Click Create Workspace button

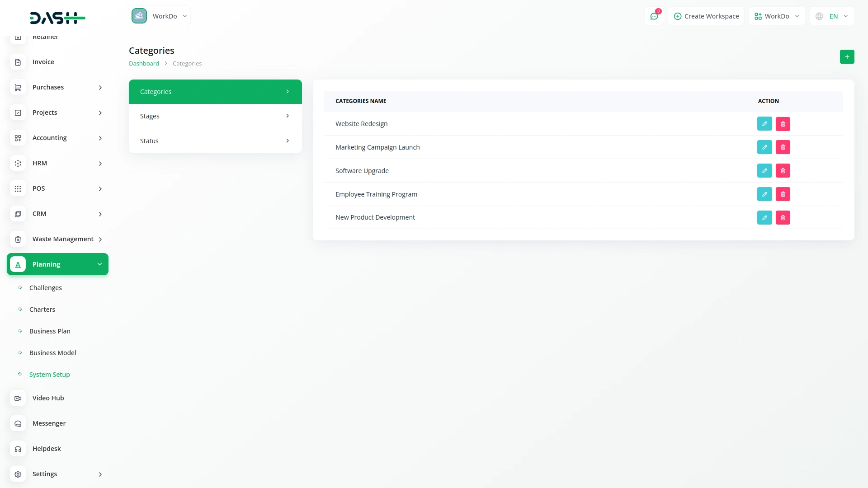[706, 16]
